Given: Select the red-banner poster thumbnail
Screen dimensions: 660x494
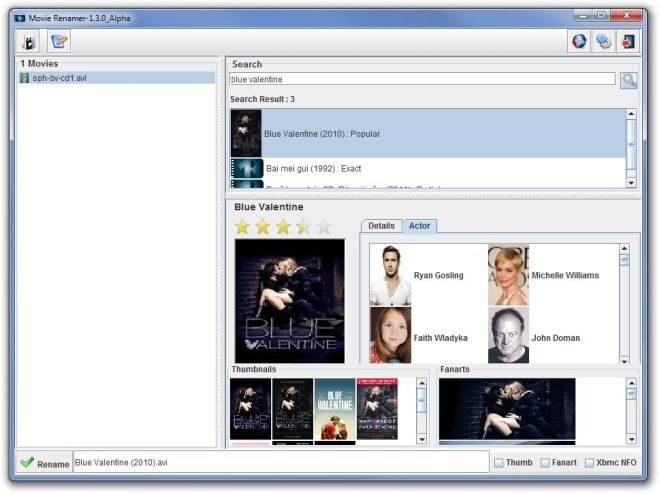Looking at the screenshot, I should point(377,409).
